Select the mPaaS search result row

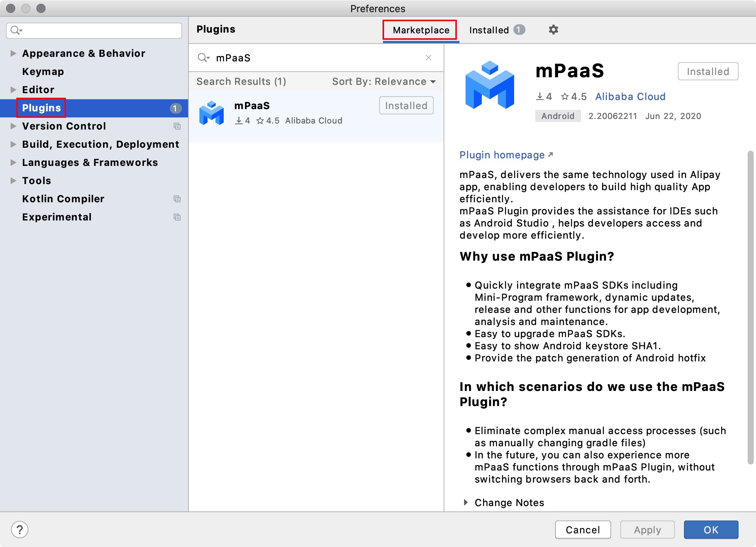coord(316,116)
